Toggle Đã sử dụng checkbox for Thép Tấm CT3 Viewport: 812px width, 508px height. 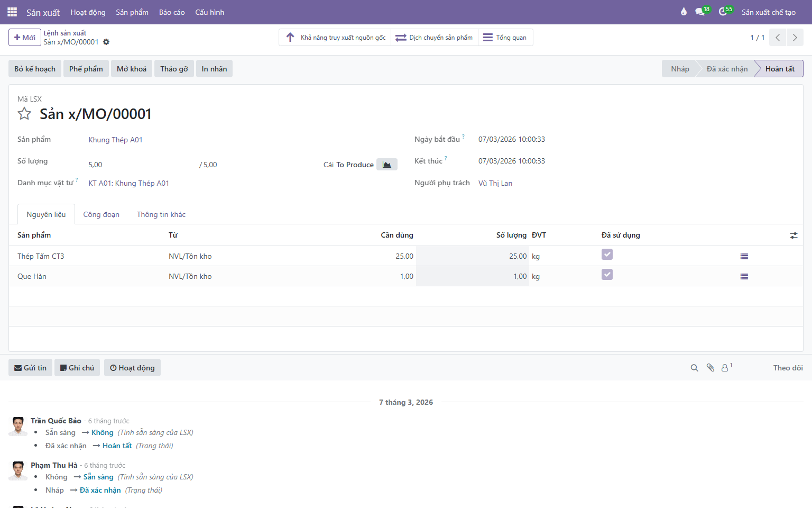click(607, 255)
